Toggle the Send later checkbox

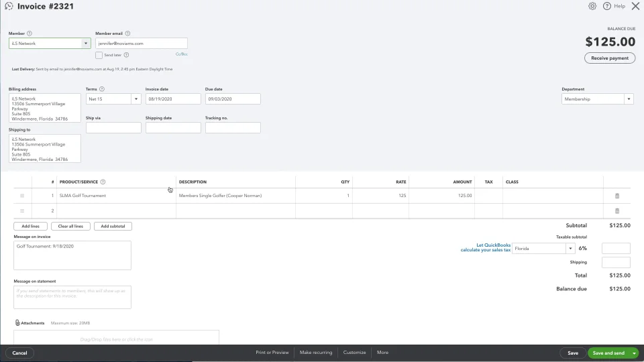pyautogui.click(x=99, y=55)
